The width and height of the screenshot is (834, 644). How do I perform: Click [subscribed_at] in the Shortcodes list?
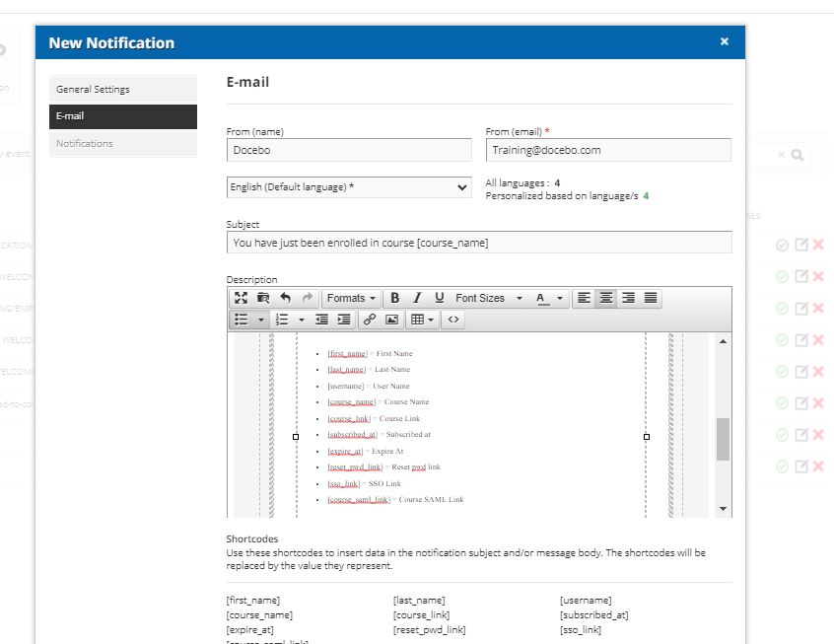click(x=594, y=615)
